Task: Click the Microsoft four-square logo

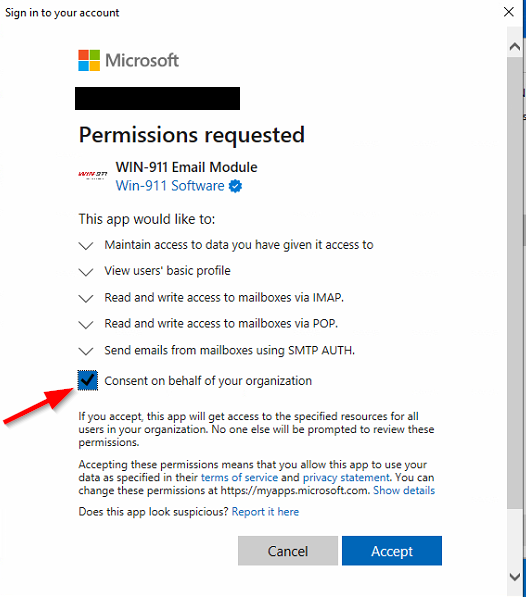Action: coord(89,60)
